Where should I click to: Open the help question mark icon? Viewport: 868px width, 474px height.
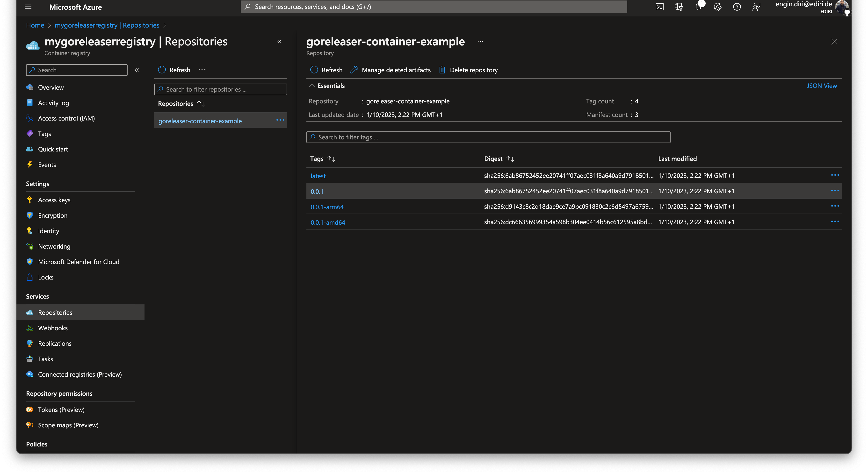click(x=737, y=7)
